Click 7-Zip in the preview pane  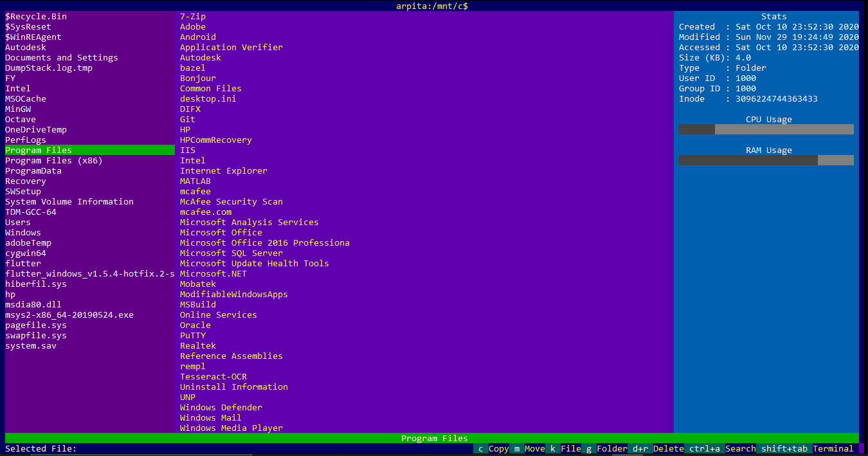pos(193,16)
